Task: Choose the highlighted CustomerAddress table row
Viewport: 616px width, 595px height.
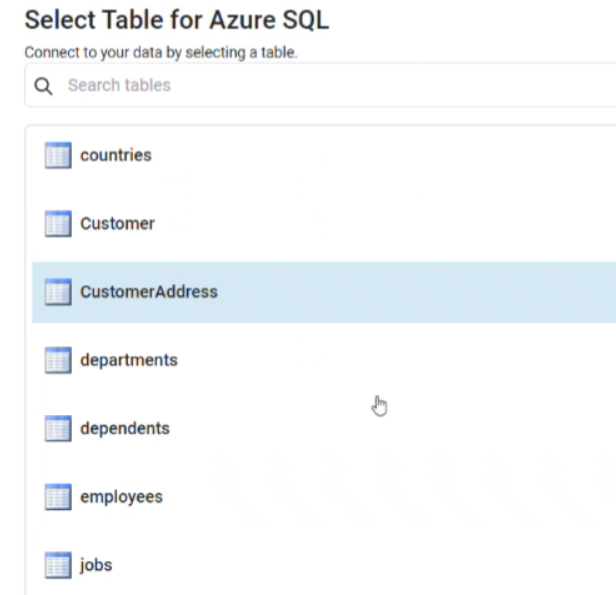Action: point(324,292)
